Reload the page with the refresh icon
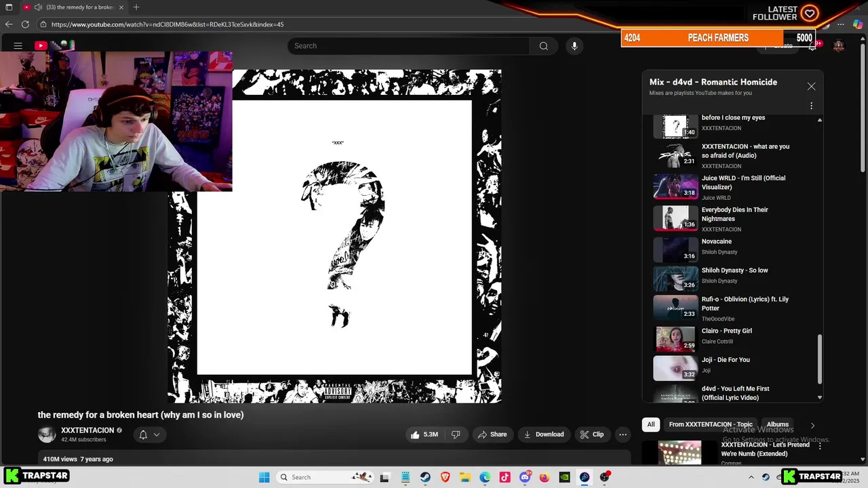 [x=25, y=24]
